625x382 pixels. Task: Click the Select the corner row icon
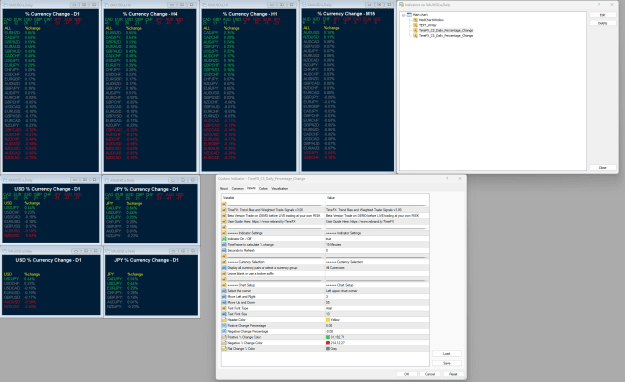[224, 291]
